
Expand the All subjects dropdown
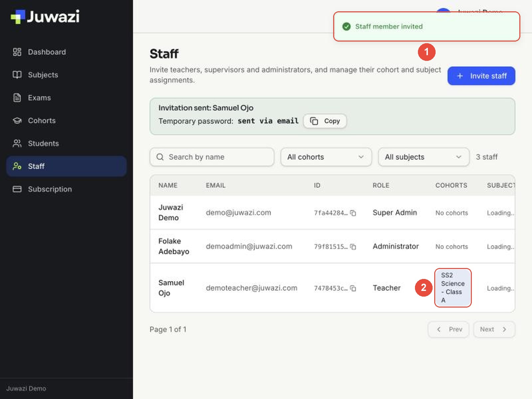click(424, 157)
